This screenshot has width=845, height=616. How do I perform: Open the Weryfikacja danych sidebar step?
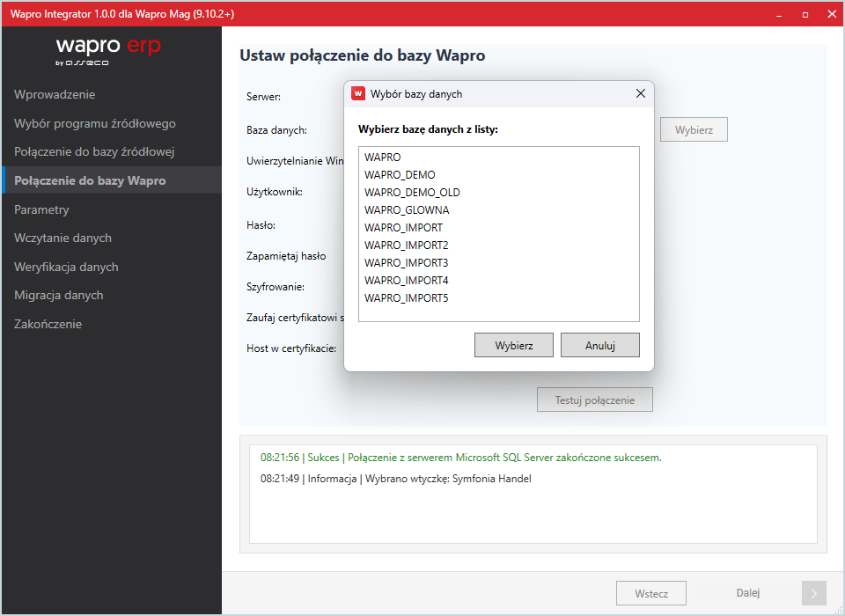point(66,268)
